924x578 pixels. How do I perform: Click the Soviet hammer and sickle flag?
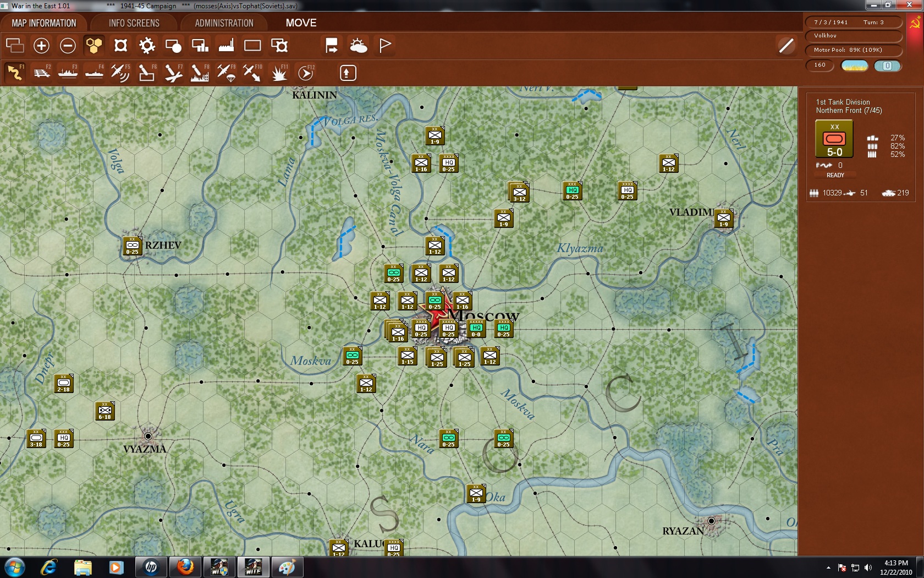(x=915, y=23)
